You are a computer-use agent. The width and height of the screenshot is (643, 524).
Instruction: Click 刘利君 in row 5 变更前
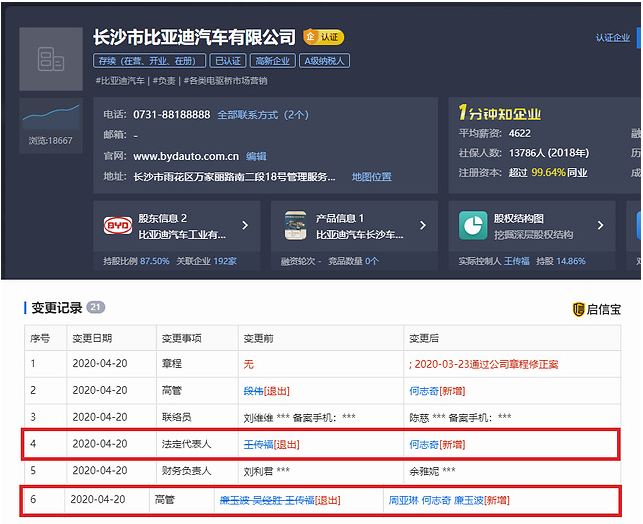point(258,472)
